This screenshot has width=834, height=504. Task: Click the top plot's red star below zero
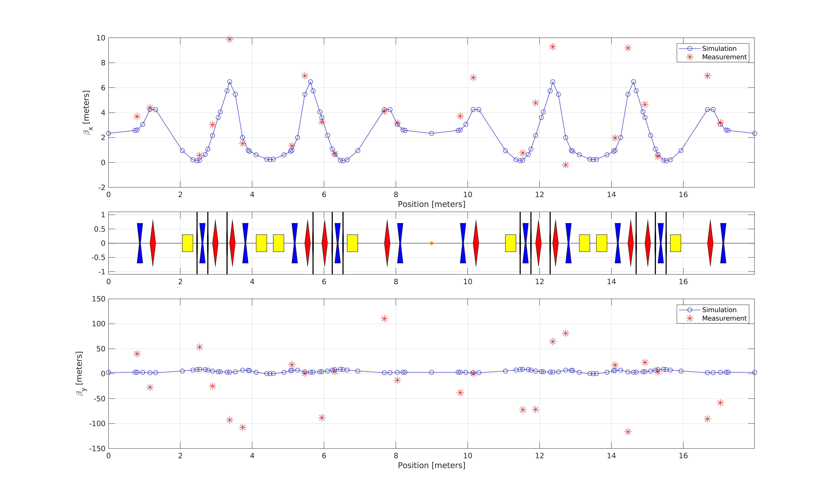point(566,165)
